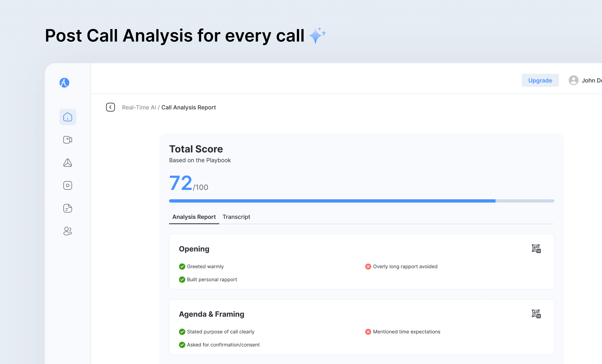Click the Asked for confirmation/consent item
The image size is (602, 364).
click(223, 345)
